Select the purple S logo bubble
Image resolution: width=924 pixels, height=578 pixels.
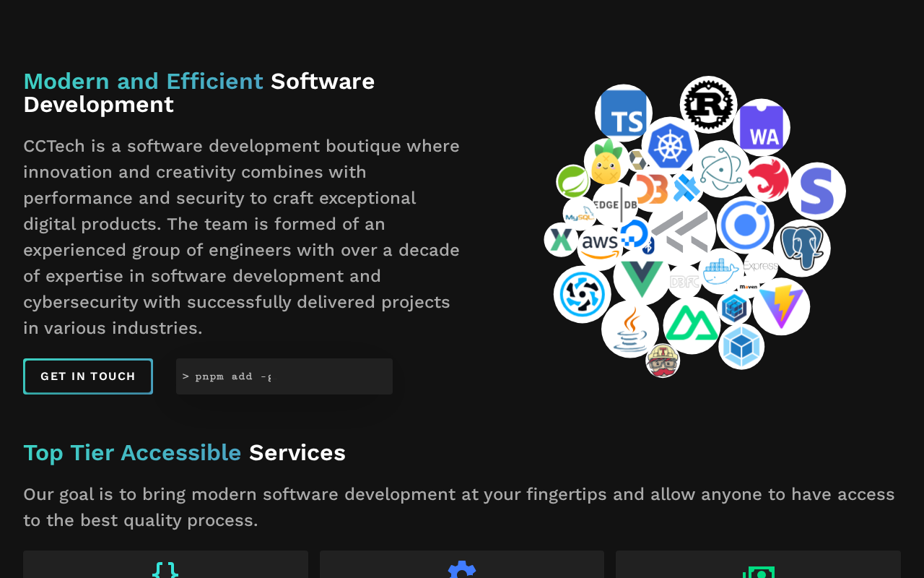point(817,191)
